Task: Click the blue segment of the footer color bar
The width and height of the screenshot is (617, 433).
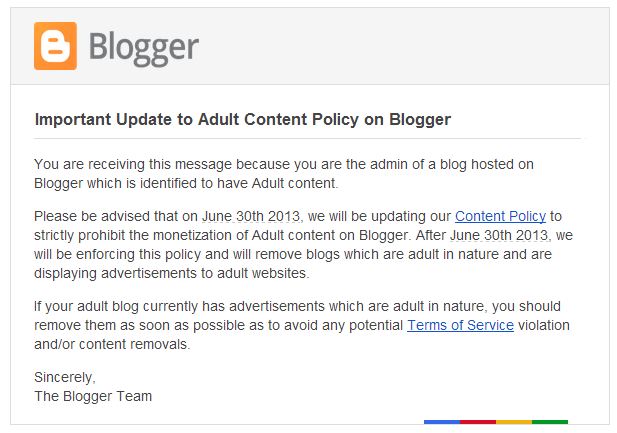Action: pos(441,422)
